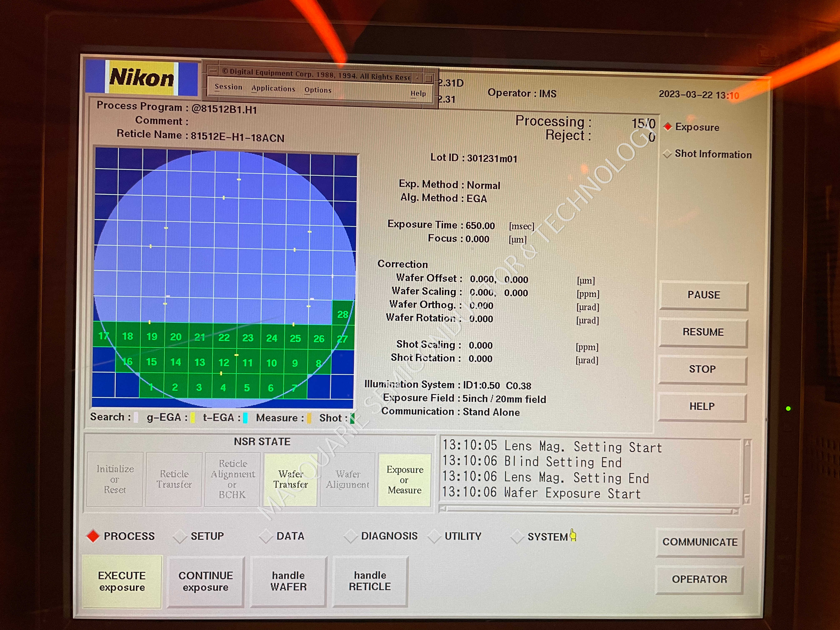Image resolution: width=840 pixels, height=630 pixels.
Task: Click the Exposure or Measure state indicator
Action: click(x=404, y=480)
